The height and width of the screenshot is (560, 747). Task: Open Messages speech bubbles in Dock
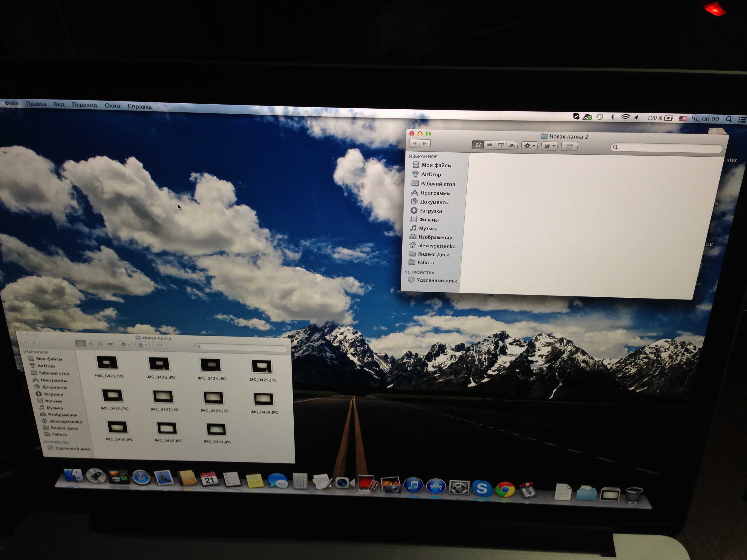click(x=278, y=481)
